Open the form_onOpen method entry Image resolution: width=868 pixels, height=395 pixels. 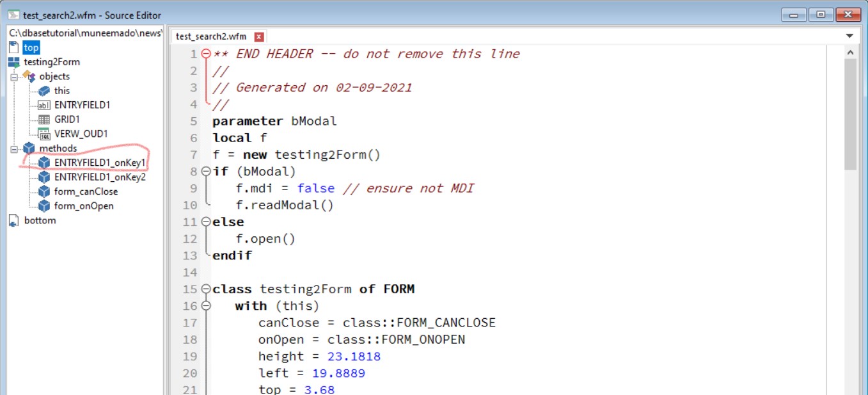coord(84,206)
